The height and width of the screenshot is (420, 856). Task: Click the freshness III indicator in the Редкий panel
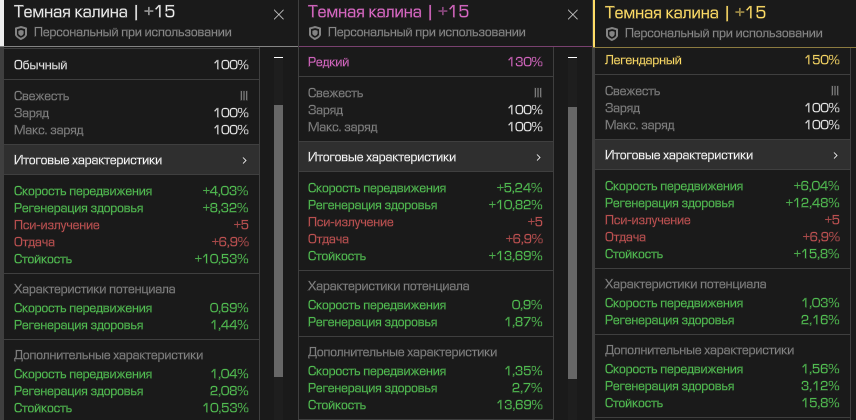[x=538, y=93]
